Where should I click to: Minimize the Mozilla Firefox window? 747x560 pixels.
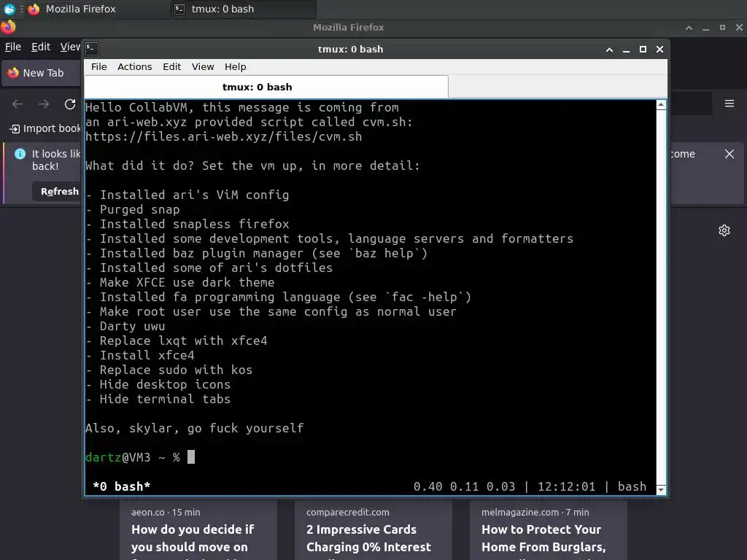coord(705,28)
